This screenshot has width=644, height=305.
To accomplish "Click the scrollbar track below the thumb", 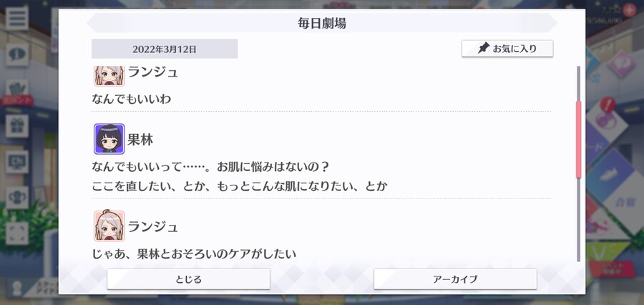I will pyautogui.click(x=579, y=219).
